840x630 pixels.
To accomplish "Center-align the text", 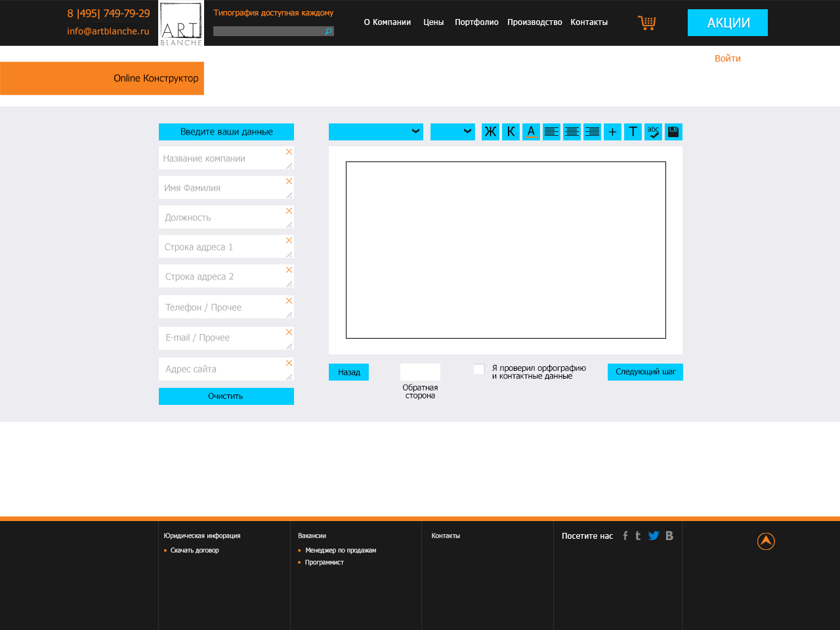I will pos(572,132).
